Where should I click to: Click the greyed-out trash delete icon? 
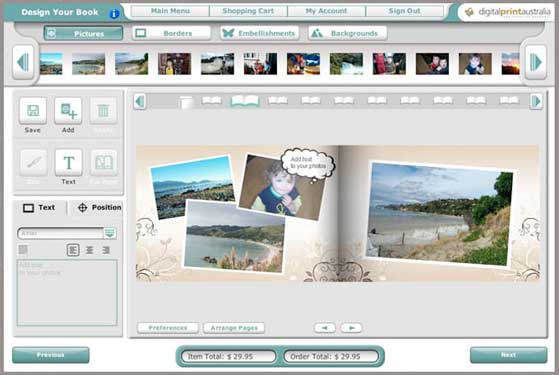(103, 111)
